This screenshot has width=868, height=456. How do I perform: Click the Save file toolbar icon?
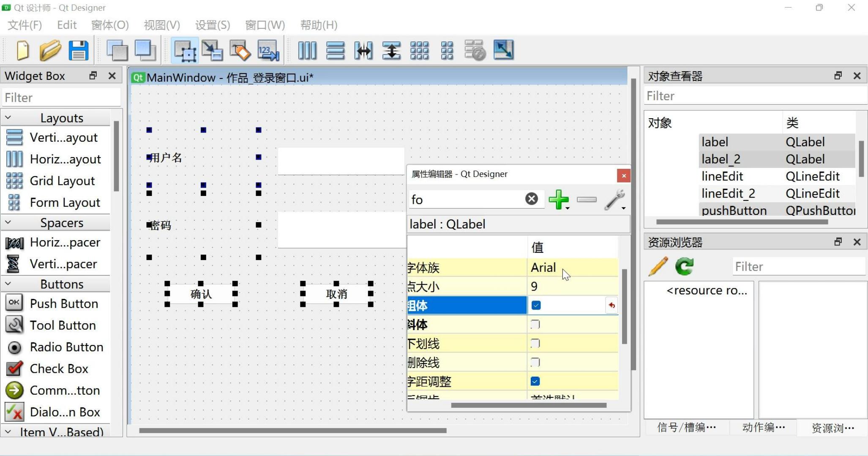[x=79, y=50]
